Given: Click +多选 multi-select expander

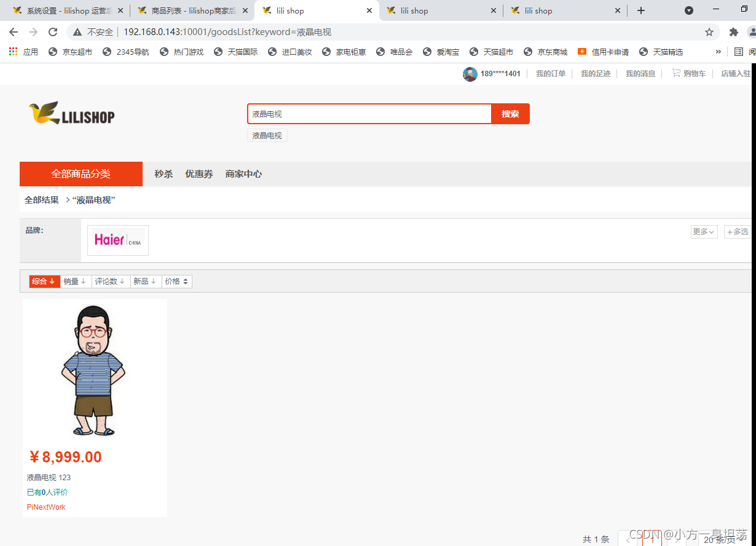Looking at the screenshot, I should 737,231.
